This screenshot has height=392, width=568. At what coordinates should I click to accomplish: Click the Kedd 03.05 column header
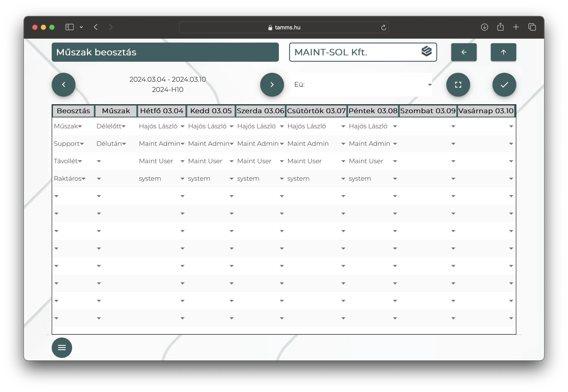[211, 111]
